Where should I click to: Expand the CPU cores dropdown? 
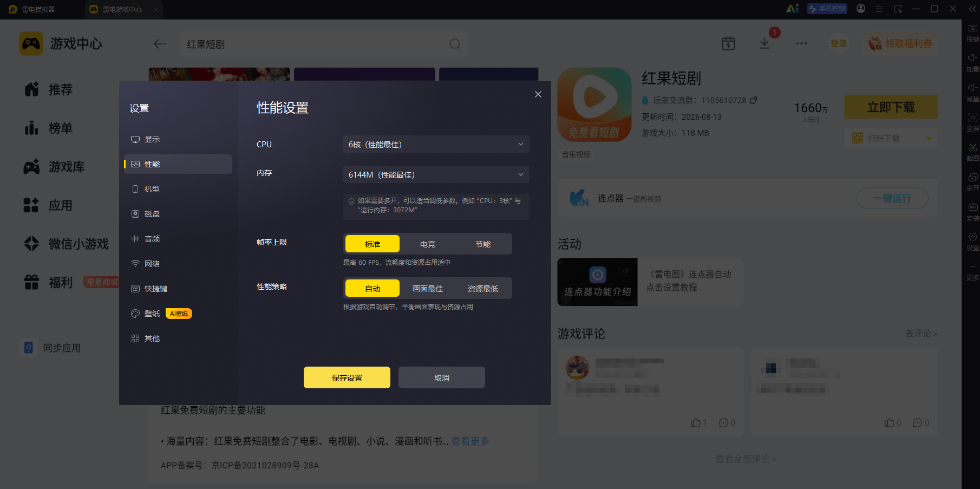pyautogui.click(x=436, y=145)
